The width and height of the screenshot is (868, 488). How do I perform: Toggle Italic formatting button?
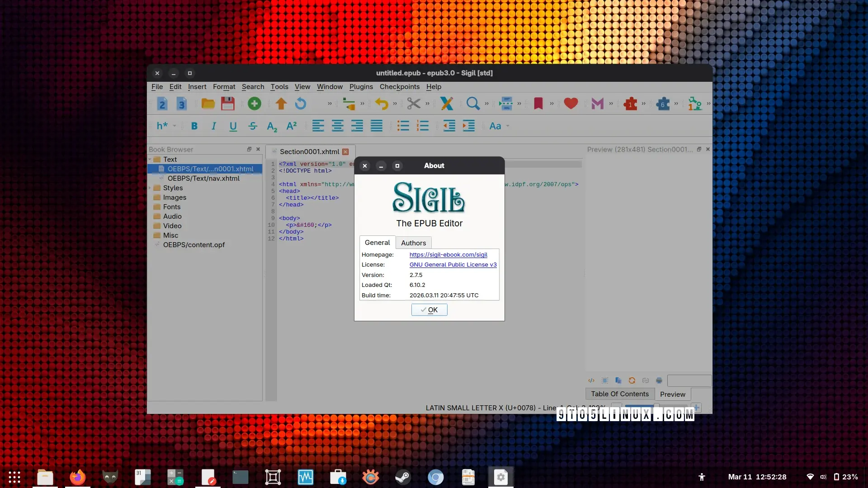pos(214,126)
